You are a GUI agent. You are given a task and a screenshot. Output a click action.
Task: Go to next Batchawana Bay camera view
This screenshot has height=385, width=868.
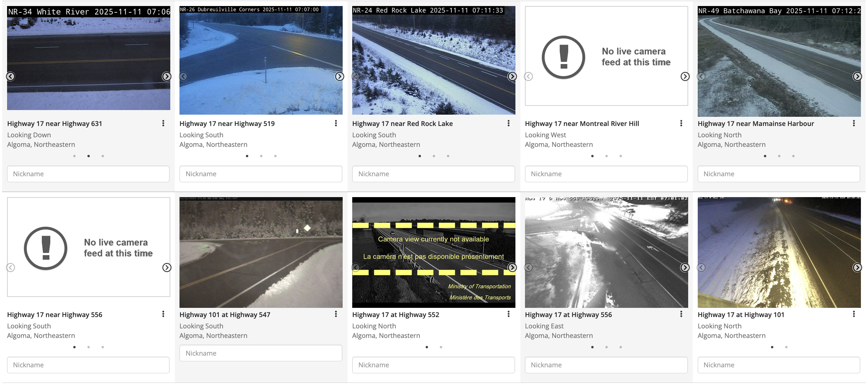(857, 76)
